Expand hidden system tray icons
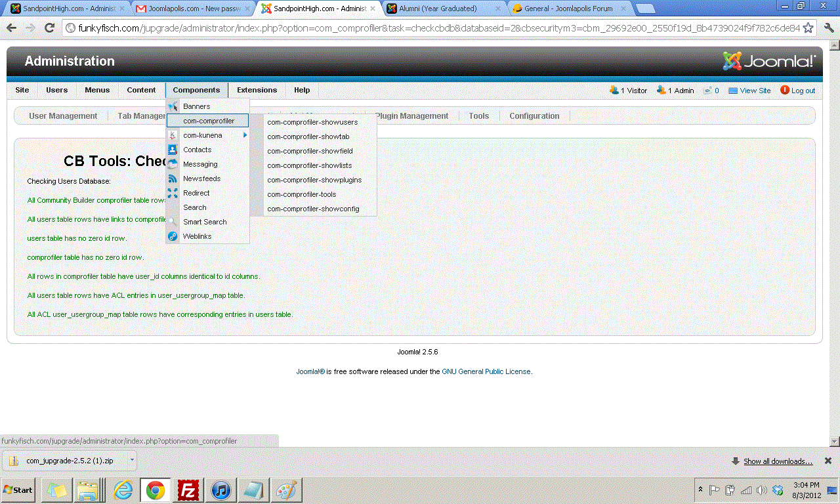Image resolution: width=840 pixels, height=504 pixels. (700, 490)
